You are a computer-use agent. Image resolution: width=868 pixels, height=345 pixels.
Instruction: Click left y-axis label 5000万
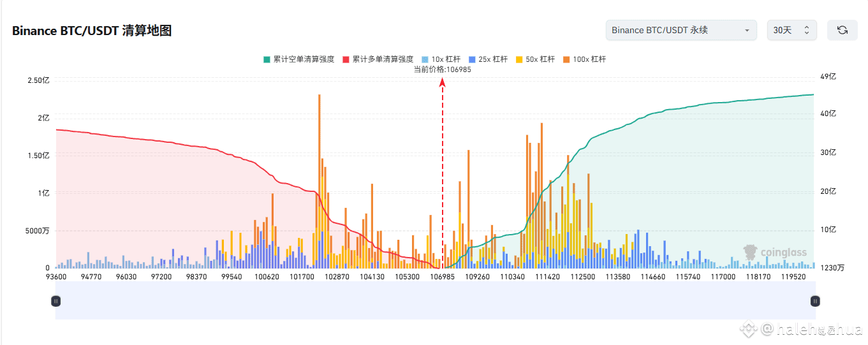pyautogui.click(x=37, y=230)
